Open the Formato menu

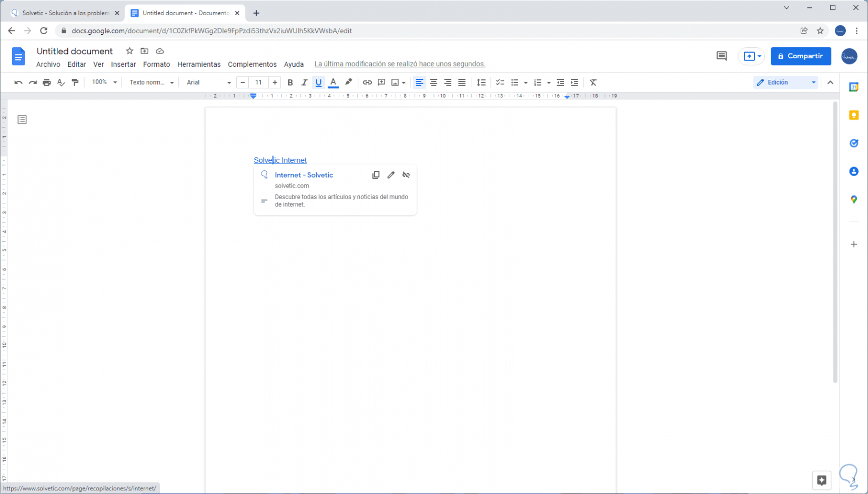coord(157,64)
